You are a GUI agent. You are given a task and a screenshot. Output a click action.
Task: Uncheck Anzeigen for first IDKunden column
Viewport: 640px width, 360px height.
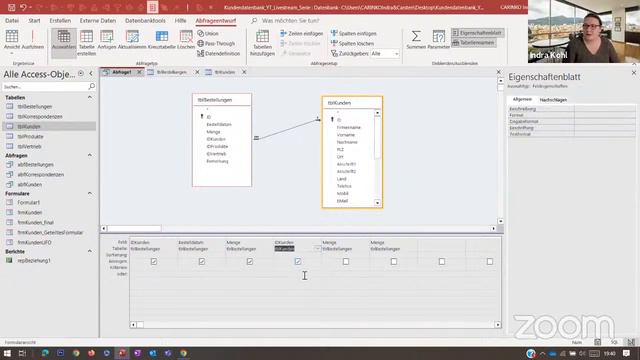tap(154, 261)
